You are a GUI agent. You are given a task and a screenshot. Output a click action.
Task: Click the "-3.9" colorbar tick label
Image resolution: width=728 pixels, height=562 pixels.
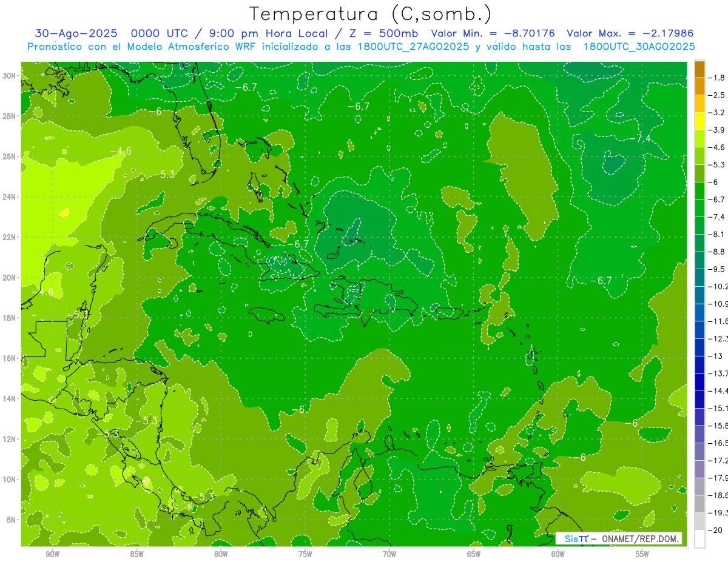point(716,130)
